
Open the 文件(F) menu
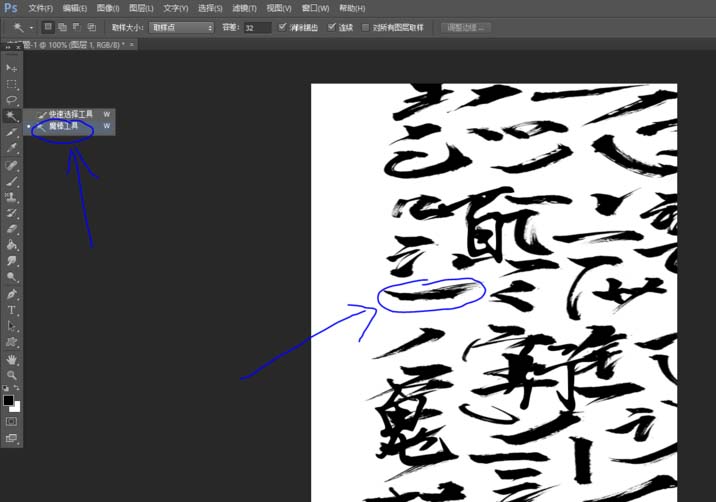41,8
